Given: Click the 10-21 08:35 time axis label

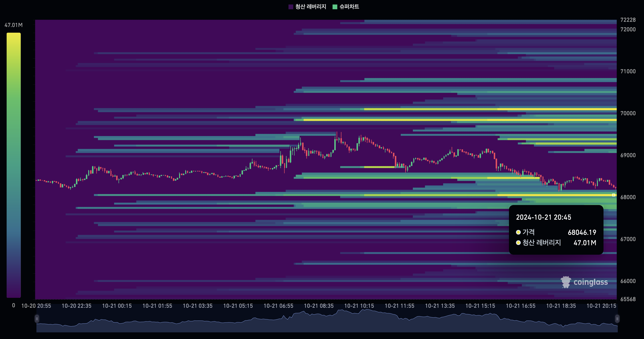Looking at the screenshot, I should (319, 306).
